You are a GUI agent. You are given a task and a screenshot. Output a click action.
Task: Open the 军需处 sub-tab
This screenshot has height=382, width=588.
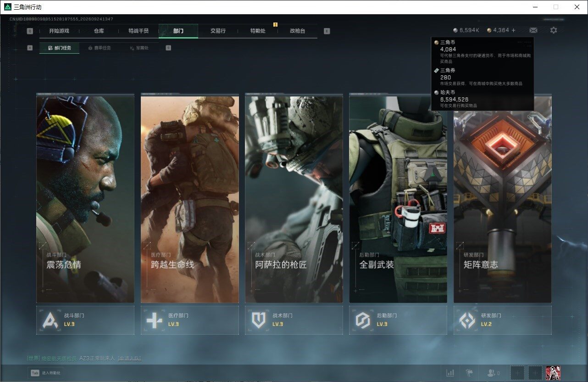point(139,48)
